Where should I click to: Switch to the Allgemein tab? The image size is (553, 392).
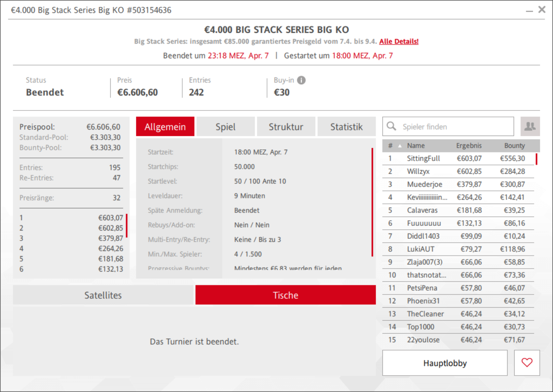(165, 126)
